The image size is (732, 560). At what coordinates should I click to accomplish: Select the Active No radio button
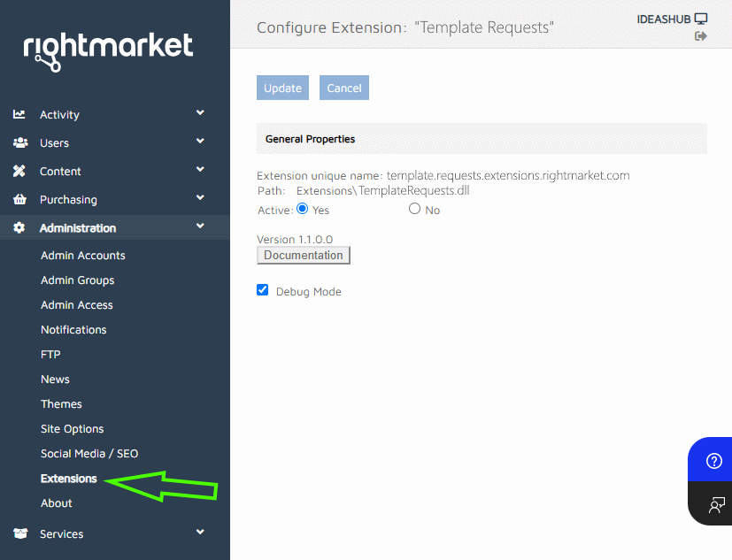point(414,209)
